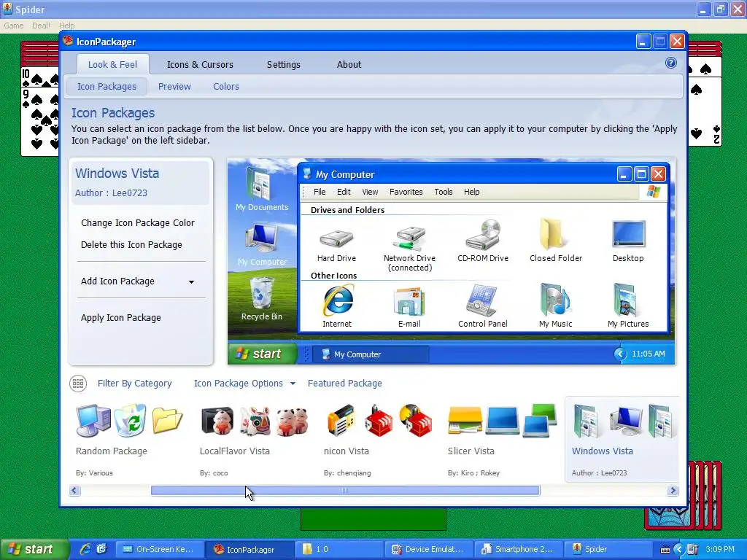Click the package list scrollbar thumb
This screenshot has width=747, height=560.
(x=345, y=491)
